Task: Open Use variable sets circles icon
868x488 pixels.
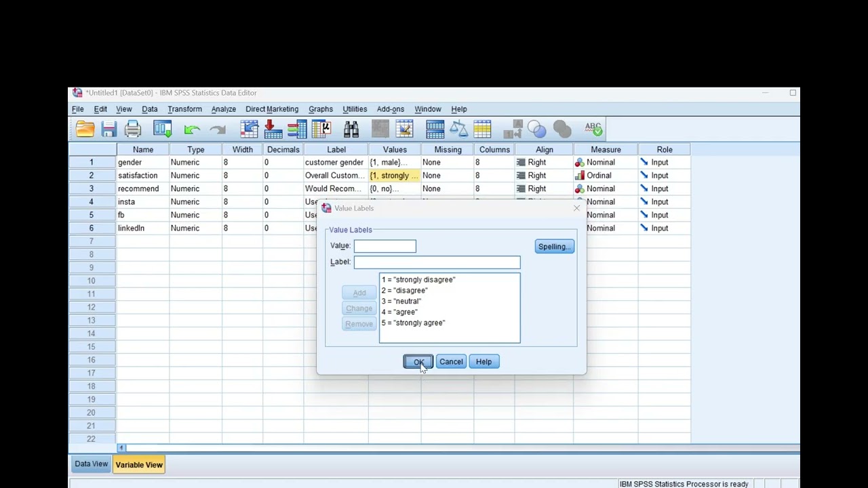Action: (x=537, y=129)
